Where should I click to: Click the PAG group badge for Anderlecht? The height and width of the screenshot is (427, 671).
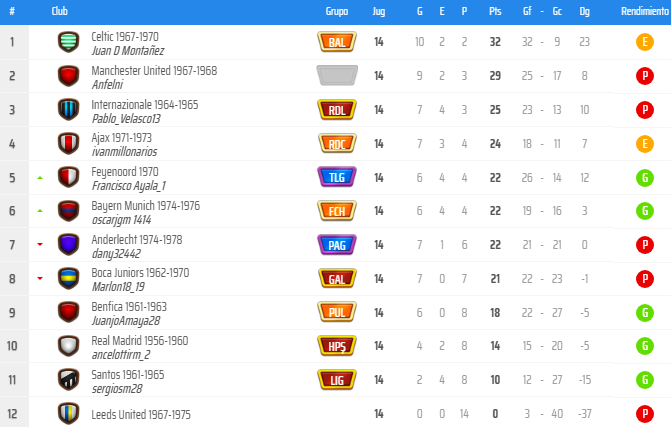tap(337, 245)
